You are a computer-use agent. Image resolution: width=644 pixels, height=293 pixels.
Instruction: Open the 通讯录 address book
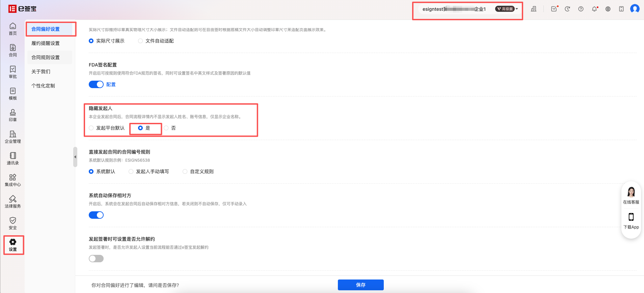point(13,158)
